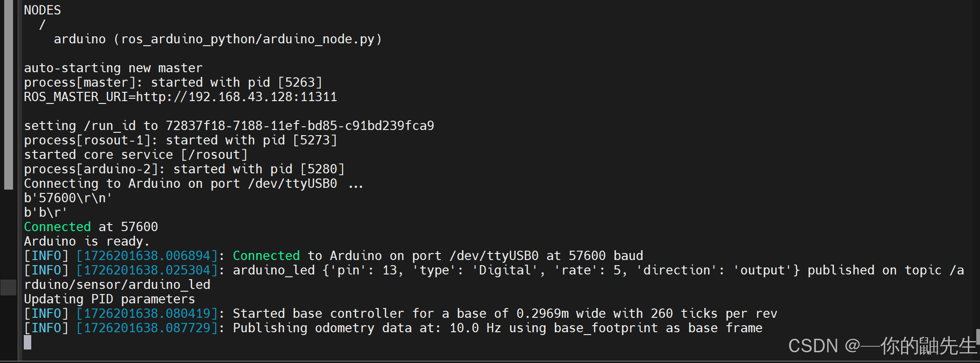Screen dimensions: 980x363
Task: Click the timestamp 1726201638.006894
Action: [x=147, y=256]
